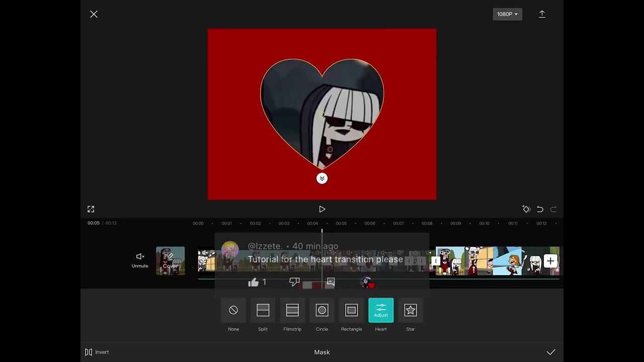This screenshot has height=362, width=644.
Task: Click the creator heart avatar on the comment
Action: click(x=368, y=283)
